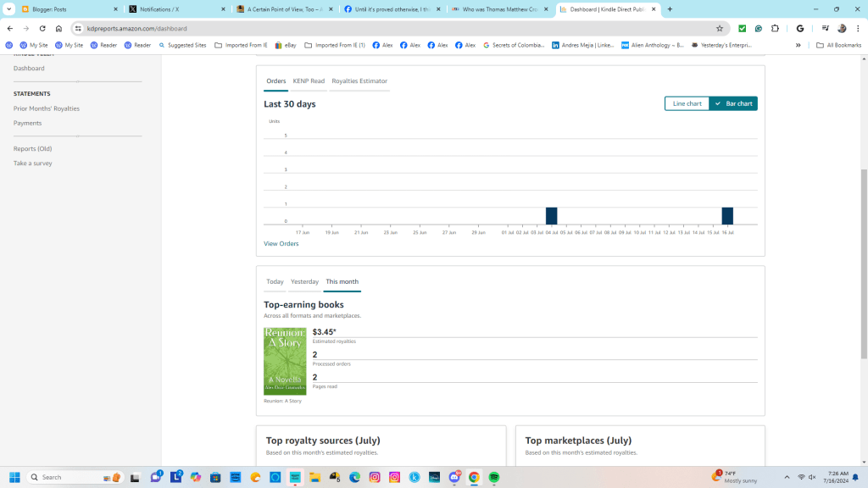Click the Windows Start button

[14, 477]
